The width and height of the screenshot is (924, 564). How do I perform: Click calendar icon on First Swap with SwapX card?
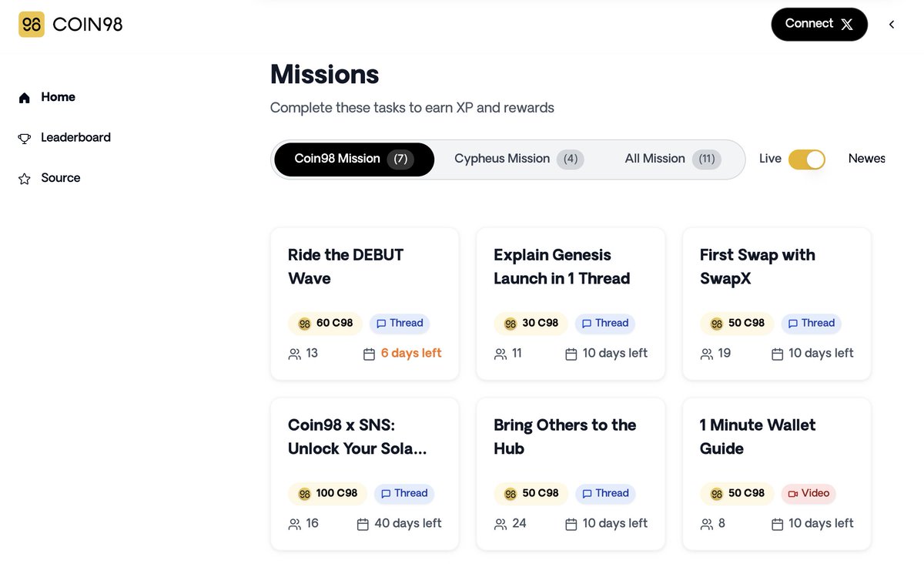point(777,354)
